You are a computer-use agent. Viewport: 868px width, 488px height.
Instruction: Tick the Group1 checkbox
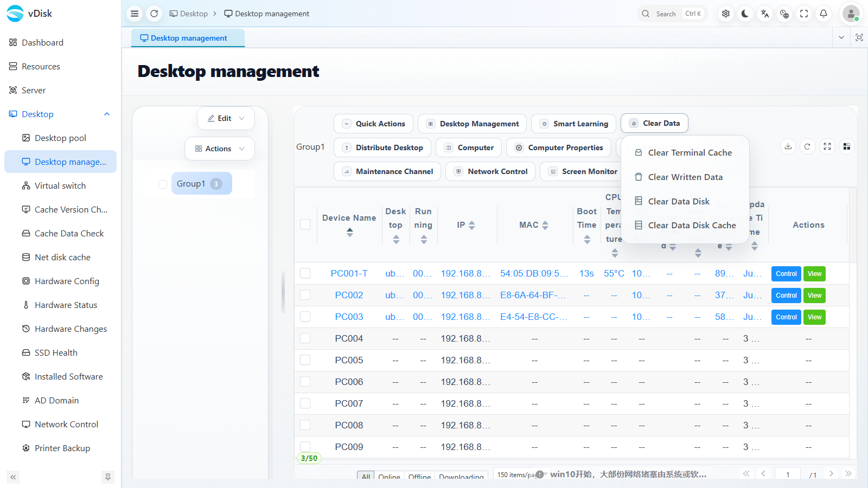pos(163,184)
